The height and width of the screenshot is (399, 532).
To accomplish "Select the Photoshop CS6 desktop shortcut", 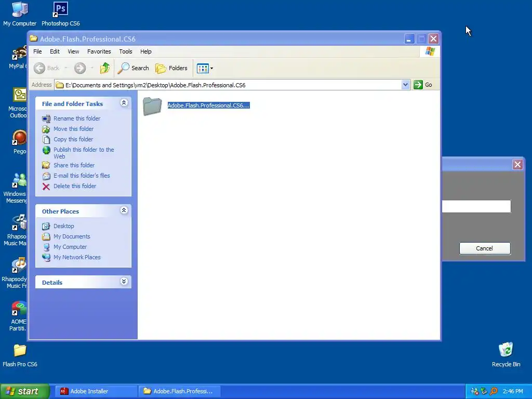I will pos(60,14).
